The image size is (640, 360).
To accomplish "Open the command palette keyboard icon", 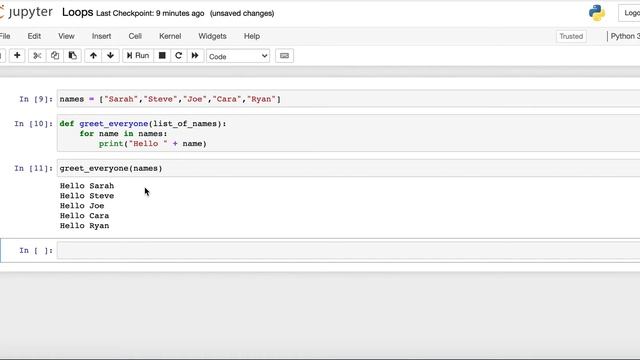I will [284, 56].
